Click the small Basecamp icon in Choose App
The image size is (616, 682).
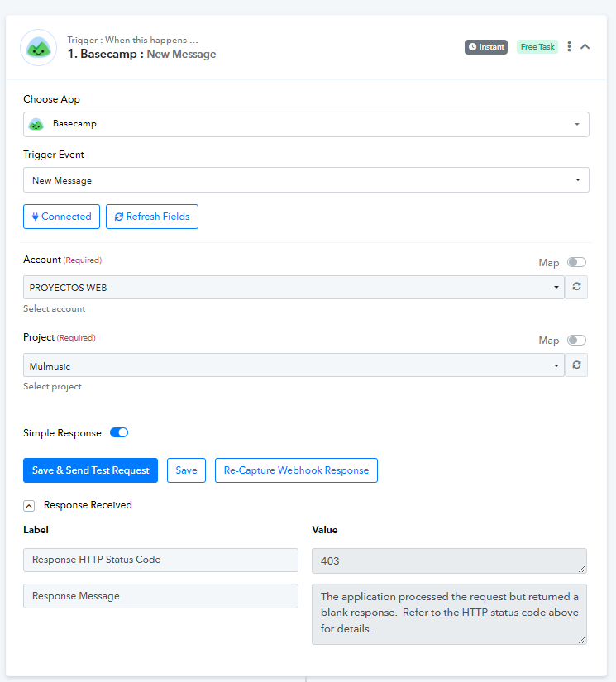(x=36, y=124)
